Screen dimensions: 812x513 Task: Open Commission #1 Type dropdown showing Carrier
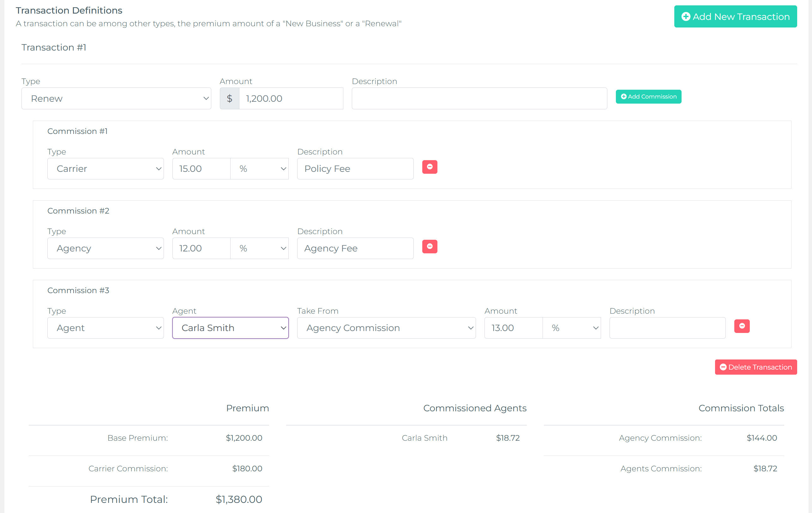(x=105, y=169)
